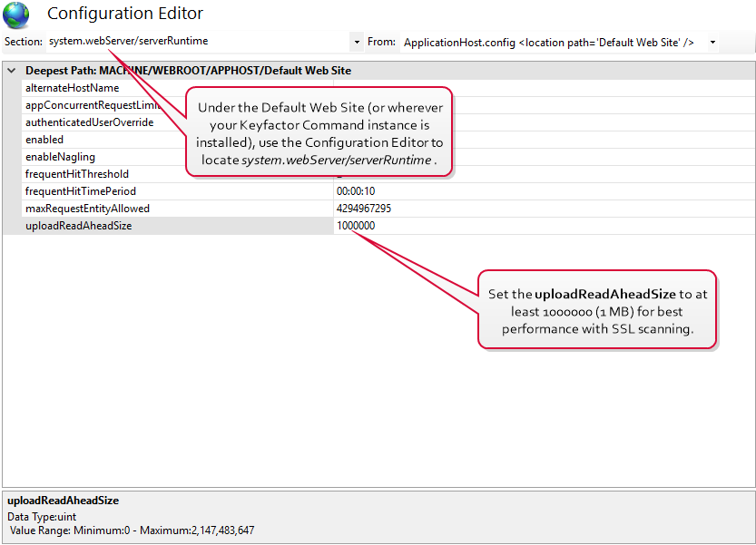Click the Configuration Editor globe icon

[x=16, y=15]
